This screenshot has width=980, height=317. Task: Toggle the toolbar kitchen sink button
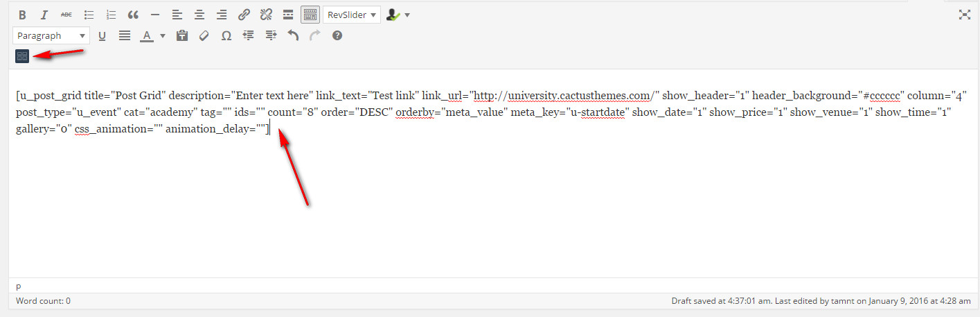pos(310,15)
